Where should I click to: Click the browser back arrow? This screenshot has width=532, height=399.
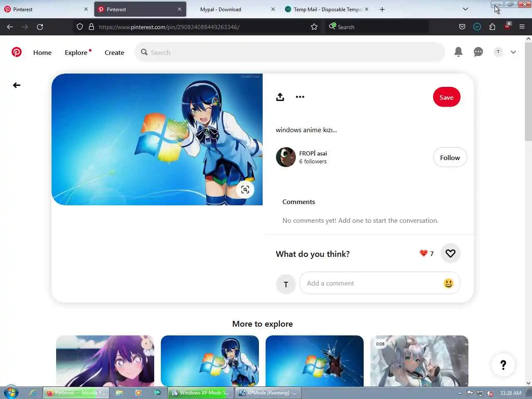point(10,27)
